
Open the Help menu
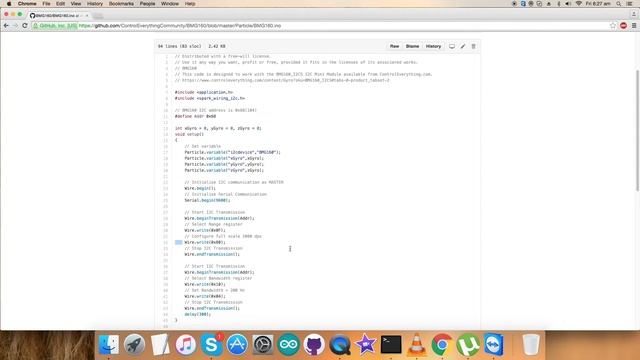pyautogui.click(x=190, y=4)
